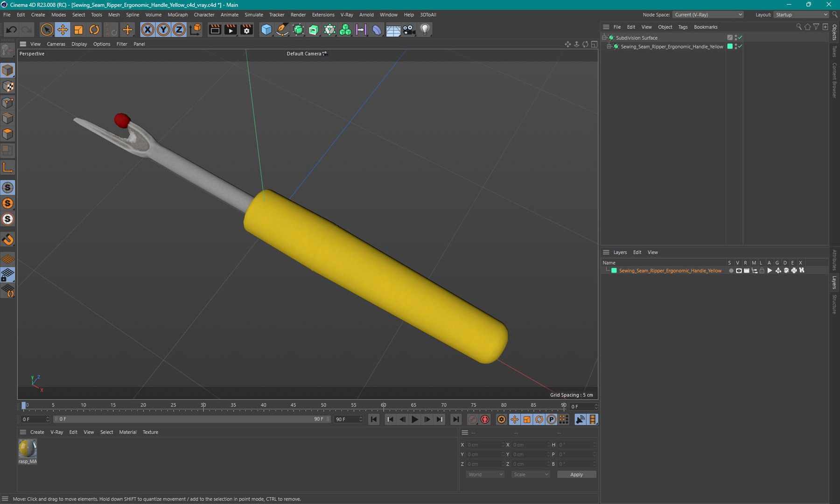Switch to Polygons mode
840x504 pixels.
click(x=8, y=134)
